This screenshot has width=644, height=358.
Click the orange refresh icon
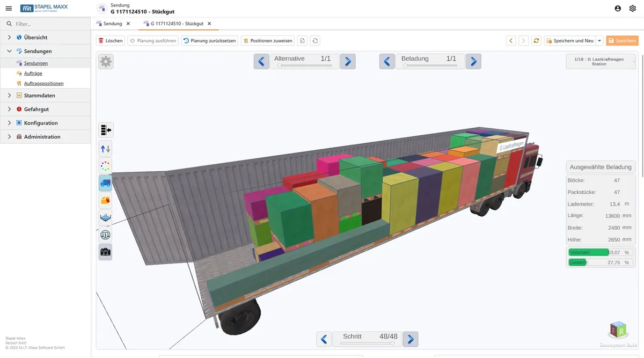536,41
